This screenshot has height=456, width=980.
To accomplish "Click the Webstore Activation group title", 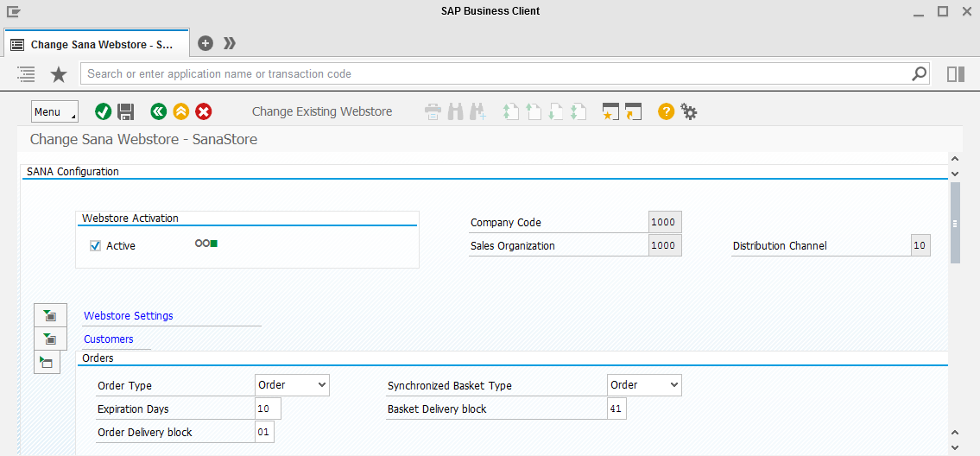I will pyautogui.click(x=130, y=218).
